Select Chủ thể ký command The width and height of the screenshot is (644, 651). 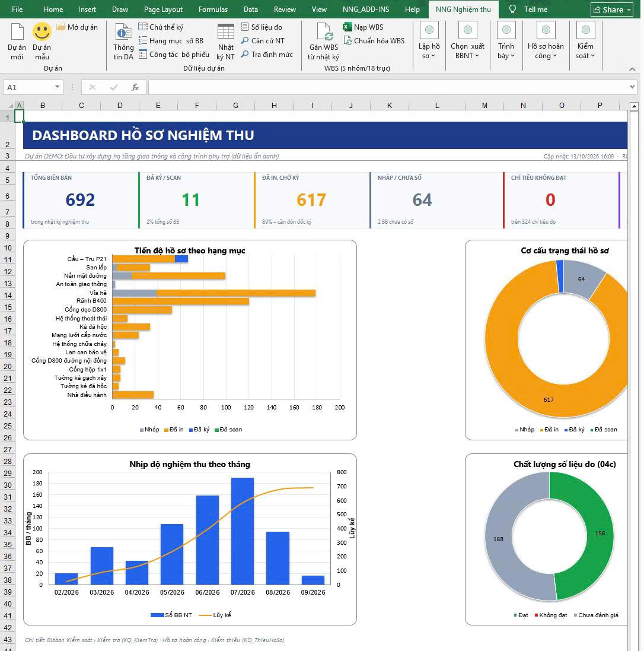(161, 27)
